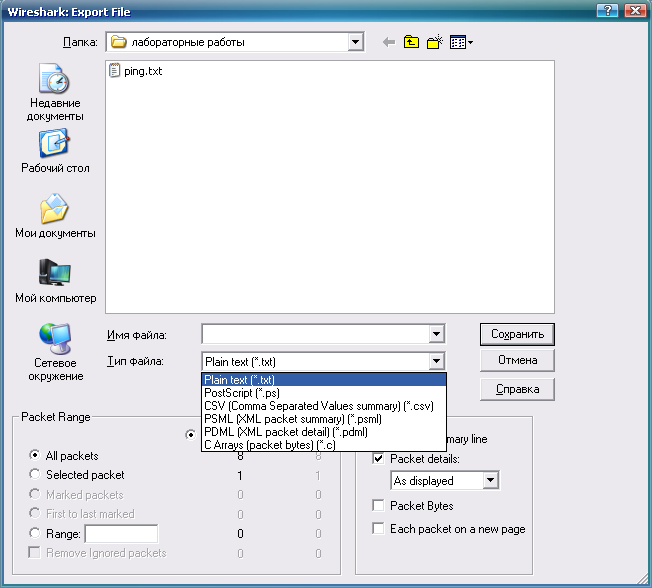The width and height of the screenshot is (652, 588).
Task: Go up one folder level
Action: click(x=411, y=42)
